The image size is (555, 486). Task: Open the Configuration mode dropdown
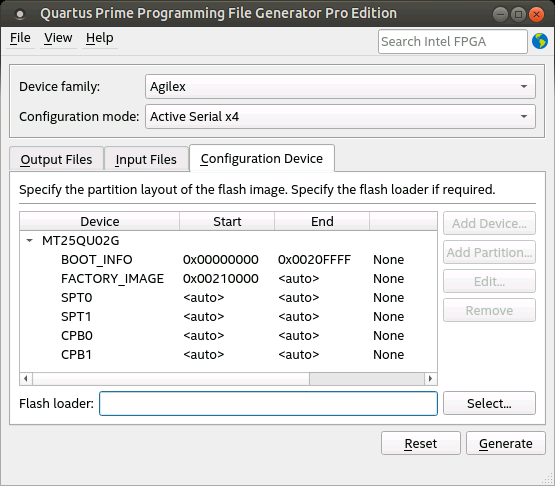[x=340, y=116]
